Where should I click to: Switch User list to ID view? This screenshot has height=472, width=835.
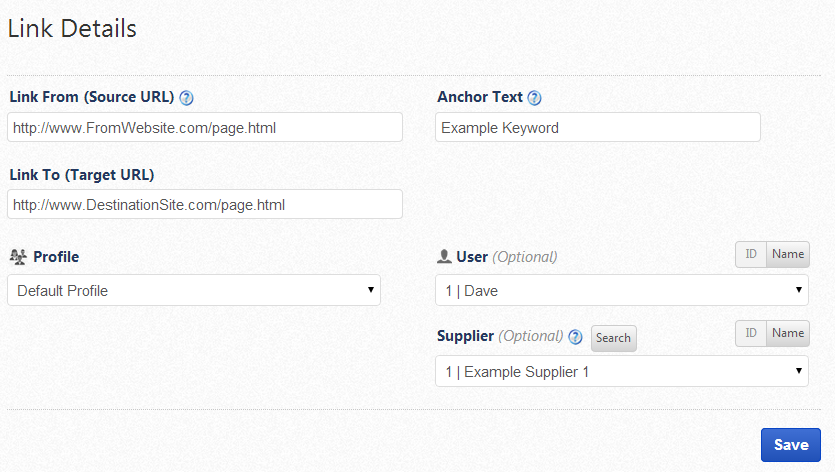click(751, 254)
